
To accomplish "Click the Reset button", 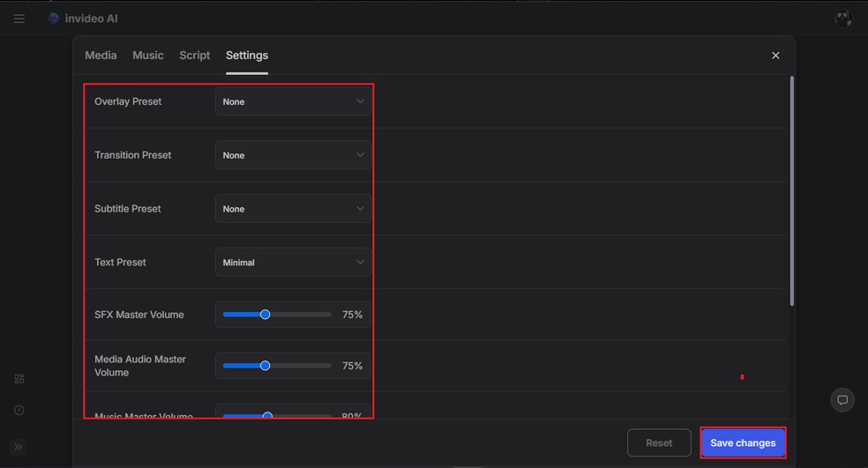I will tap(659, 443).
